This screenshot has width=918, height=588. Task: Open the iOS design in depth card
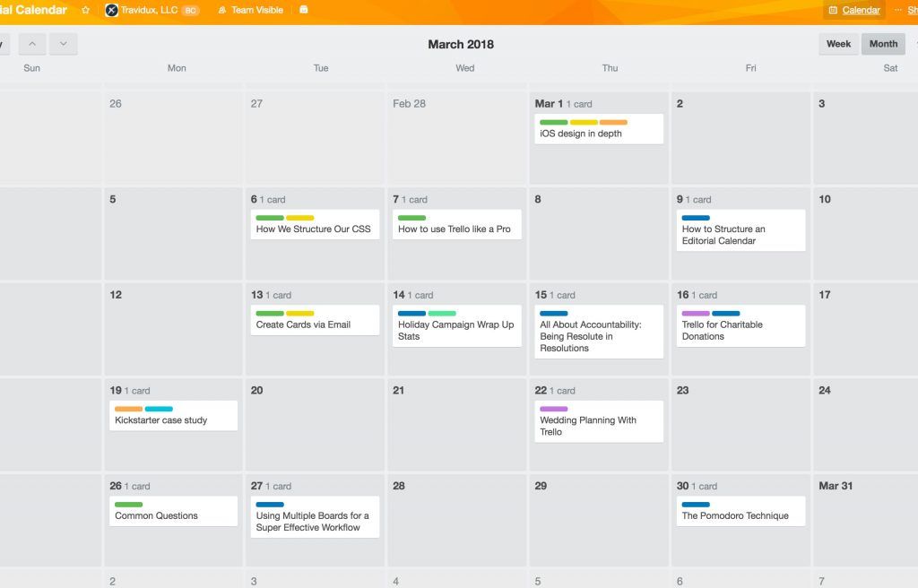pos(599,129)
